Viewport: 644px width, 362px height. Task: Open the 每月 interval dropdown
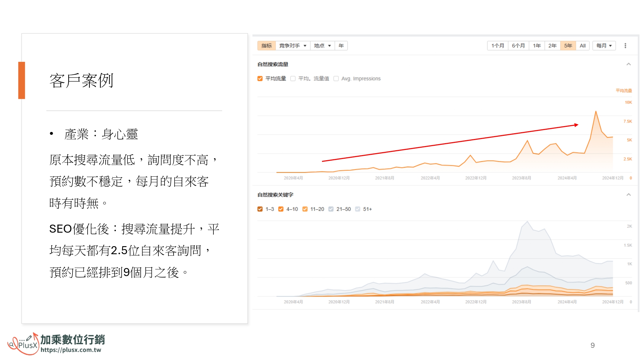point(604,46)
